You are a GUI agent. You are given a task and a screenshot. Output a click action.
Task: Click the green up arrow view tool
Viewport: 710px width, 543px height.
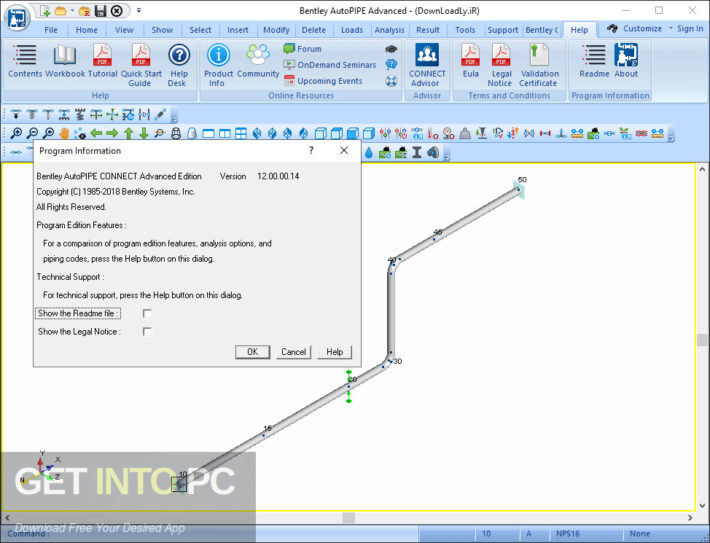pyautogui.click(x=129, y=133)
